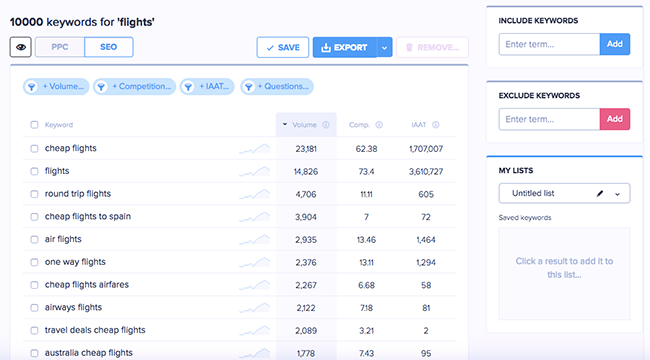Sort by the Volume column header
The image size is (650, 360).
[x=304, y=125]
